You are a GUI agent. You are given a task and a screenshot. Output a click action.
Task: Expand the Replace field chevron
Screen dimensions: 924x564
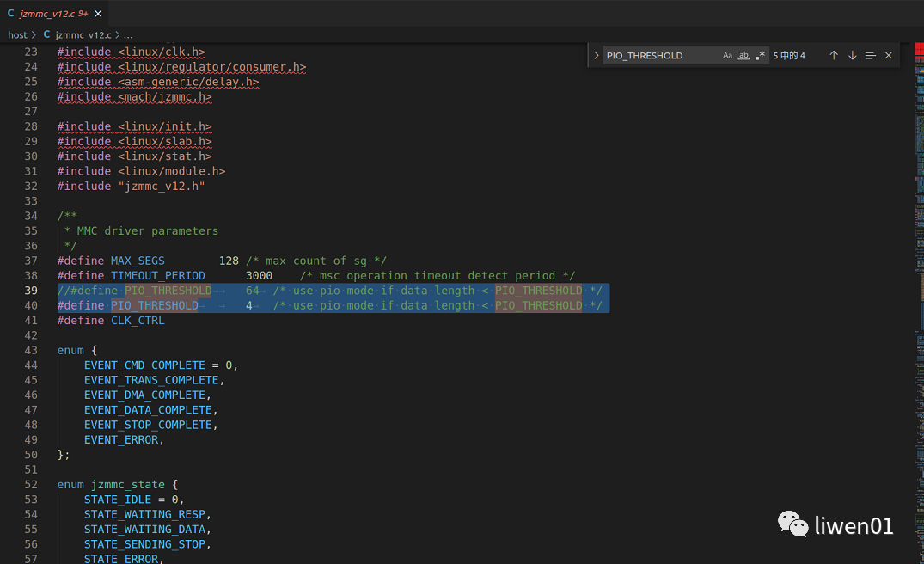coord(596,55)
